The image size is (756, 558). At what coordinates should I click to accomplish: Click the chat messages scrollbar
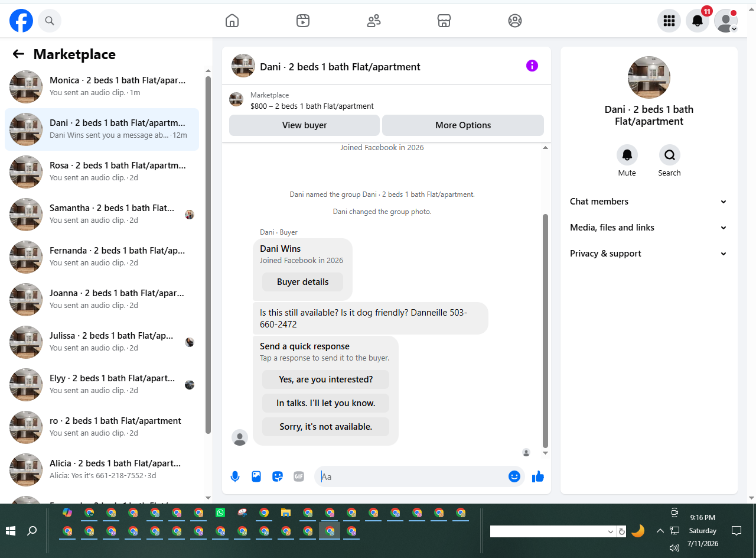(x=545, y=331)
